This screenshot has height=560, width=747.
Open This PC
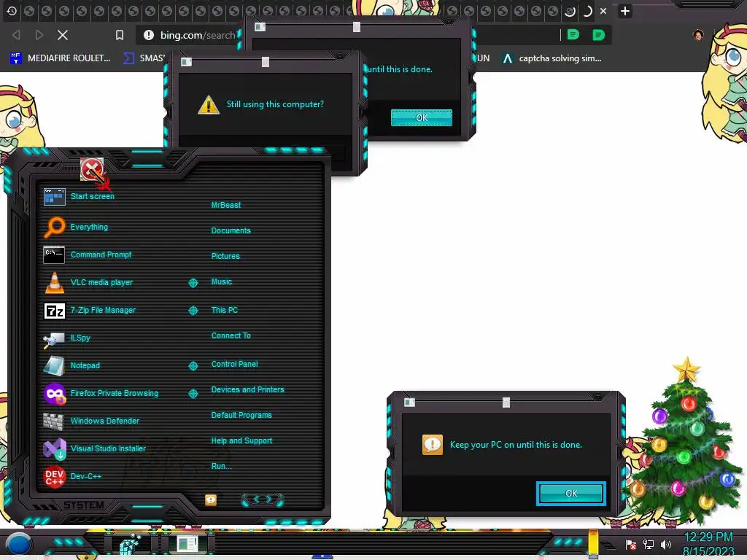tap(225, 309)
